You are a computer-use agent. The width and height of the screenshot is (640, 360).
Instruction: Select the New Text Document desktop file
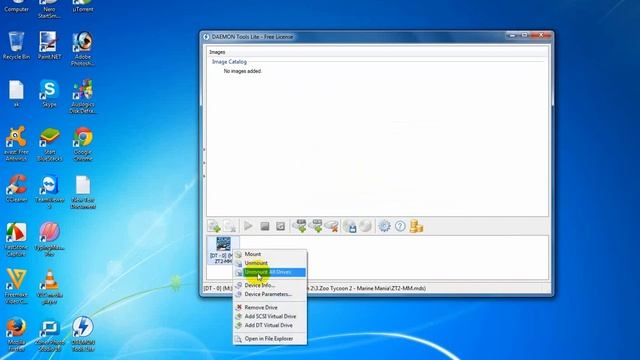pos(83,192)
